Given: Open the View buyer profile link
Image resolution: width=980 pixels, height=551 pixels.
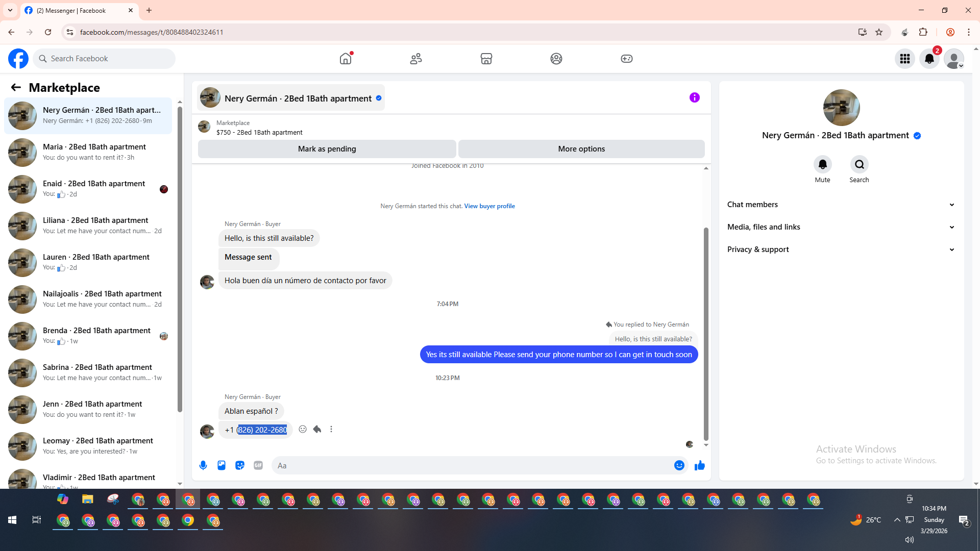Looking at the screenshot, I should pos(489,206).
